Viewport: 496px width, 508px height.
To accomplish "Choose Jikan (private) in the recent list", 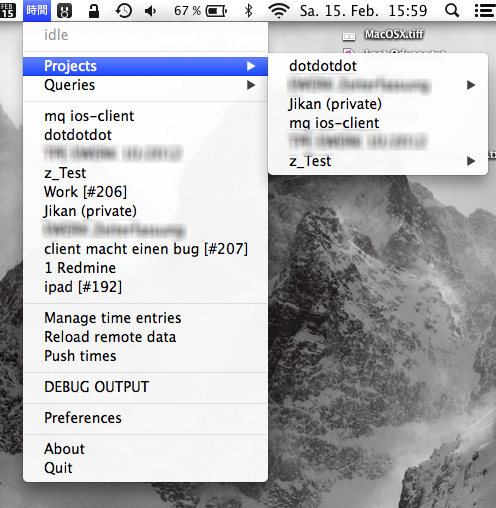I will click(x=145, y=211).
